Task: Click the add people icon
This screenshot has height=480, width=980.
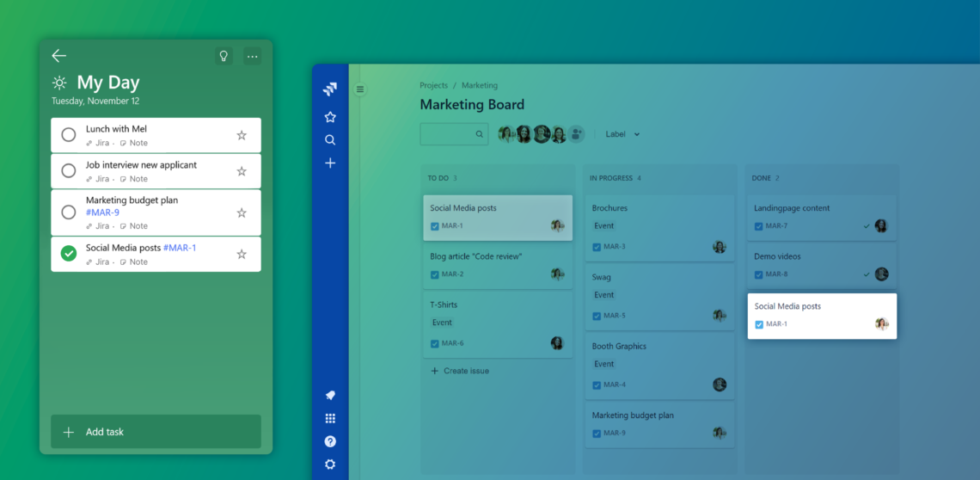Action: pos(576,134)
